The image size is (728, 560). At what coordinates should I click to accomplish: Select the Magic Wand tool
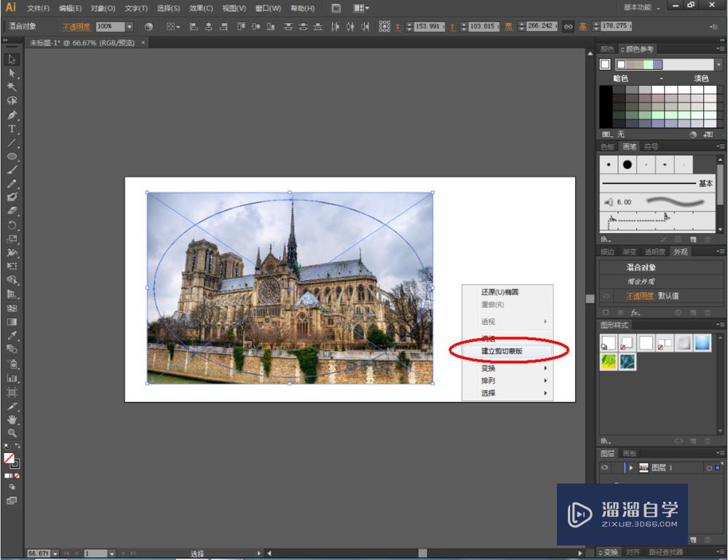[12, 87]
